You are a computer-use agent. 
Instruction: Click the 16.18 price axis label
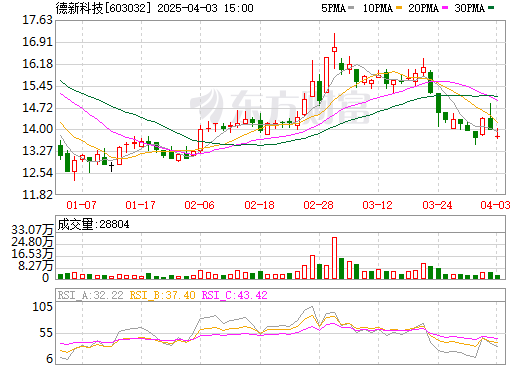point(37,64)
